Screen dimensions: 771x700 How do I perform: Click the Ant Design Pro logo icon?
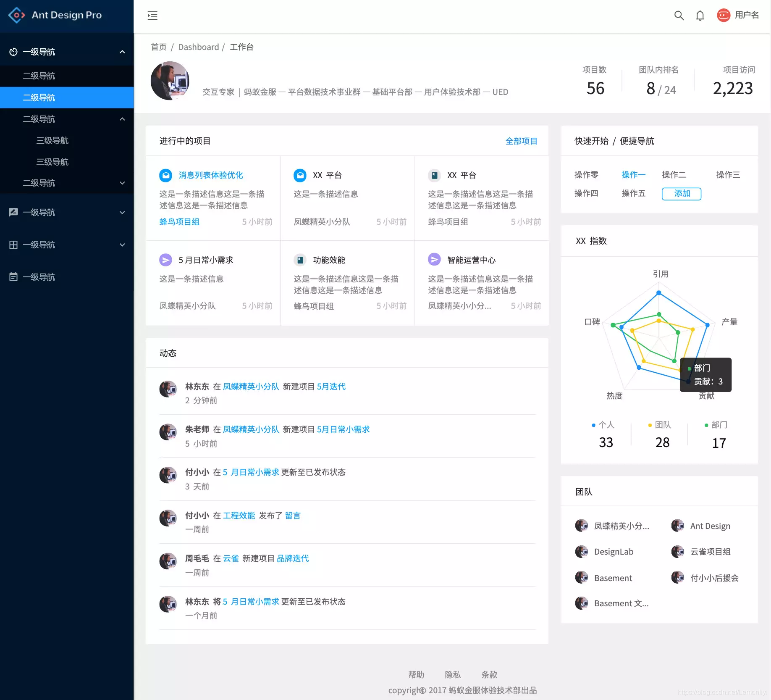[x=16, y=15]
